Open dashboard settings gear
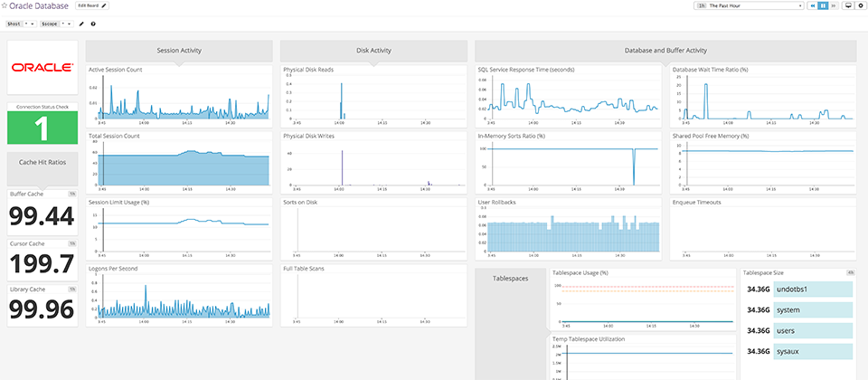 coord(860,5)
